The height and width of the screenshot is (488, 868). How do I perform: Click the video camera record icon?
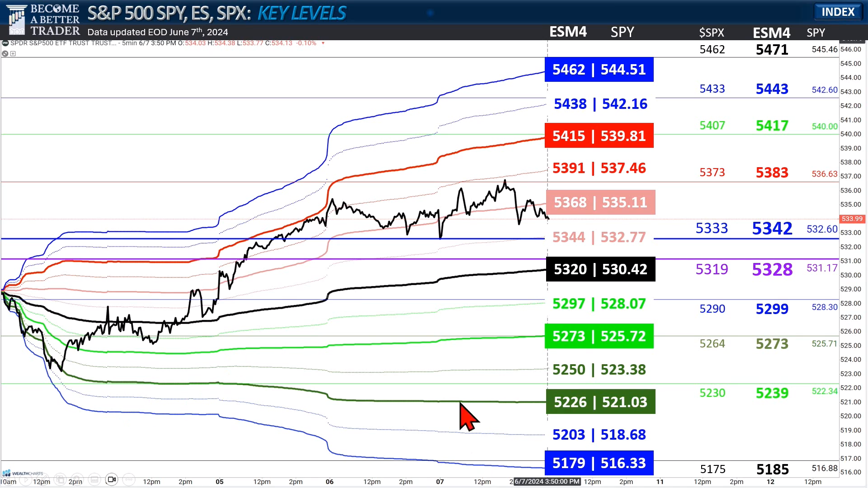pyautogui.click(x=112, y=479)
